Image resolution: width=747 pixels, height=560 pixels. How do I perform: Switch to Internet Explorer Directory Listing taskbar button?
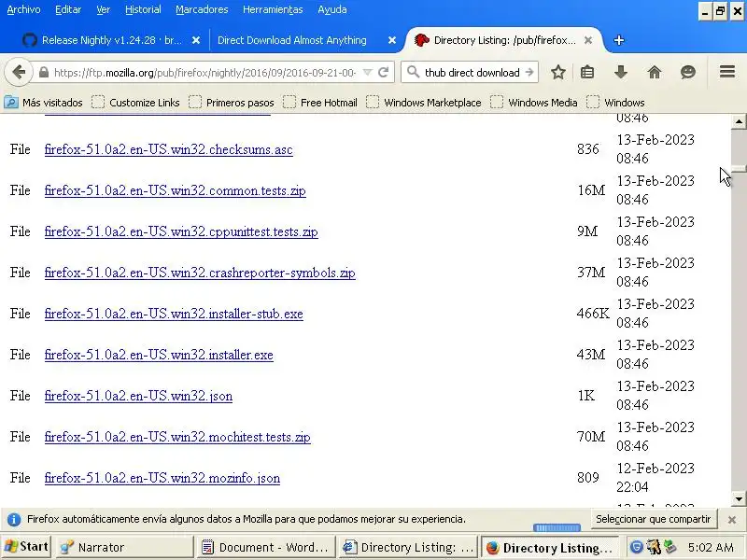[408, 547]
